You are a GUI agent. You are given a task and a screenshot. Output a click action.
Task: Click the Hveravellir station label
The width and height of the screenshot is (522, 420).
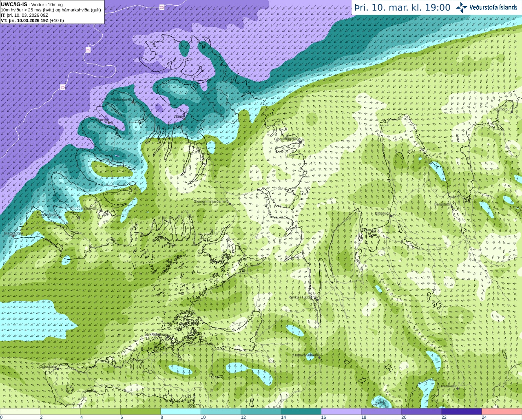pos(448,386)
